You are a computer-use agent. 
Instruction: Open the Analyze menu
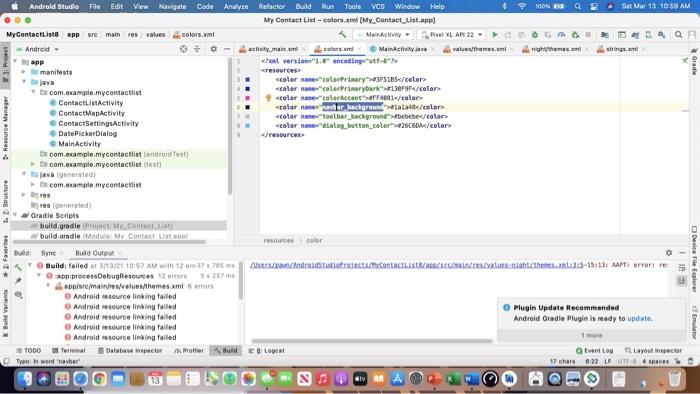[236, 6]
